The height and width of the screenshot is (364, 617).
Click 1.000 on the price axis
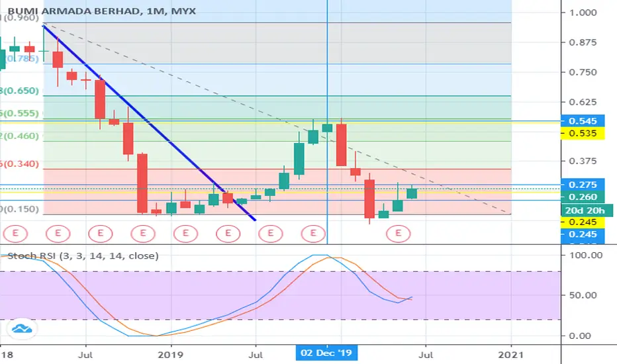click(583, 13)
